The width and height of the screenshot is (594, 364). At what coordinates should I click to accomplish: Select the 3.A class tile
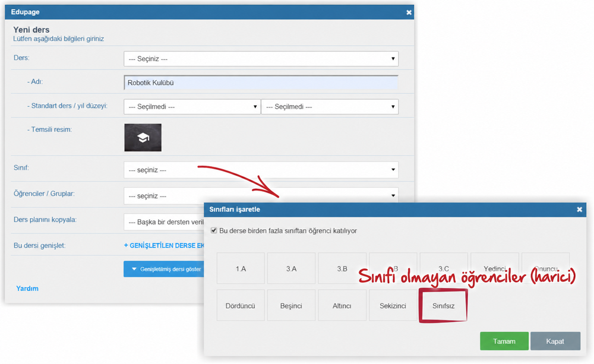click(291, 268)
